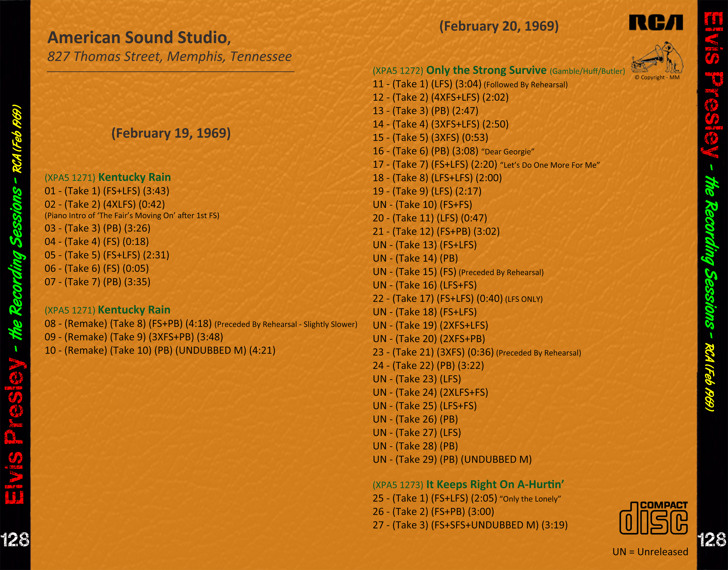The height and width of the screenshot is (570, 728).
Task: Click track '27 - (Take 3) (FS+SFS+UNDUBBED M) (3:19)'
Action: pos(470,525)
